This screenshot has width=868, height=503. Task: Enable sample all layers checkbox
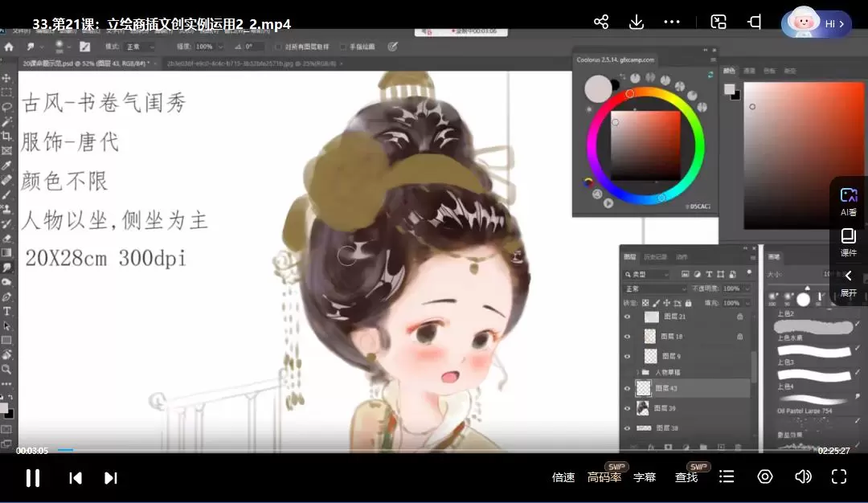278,47
